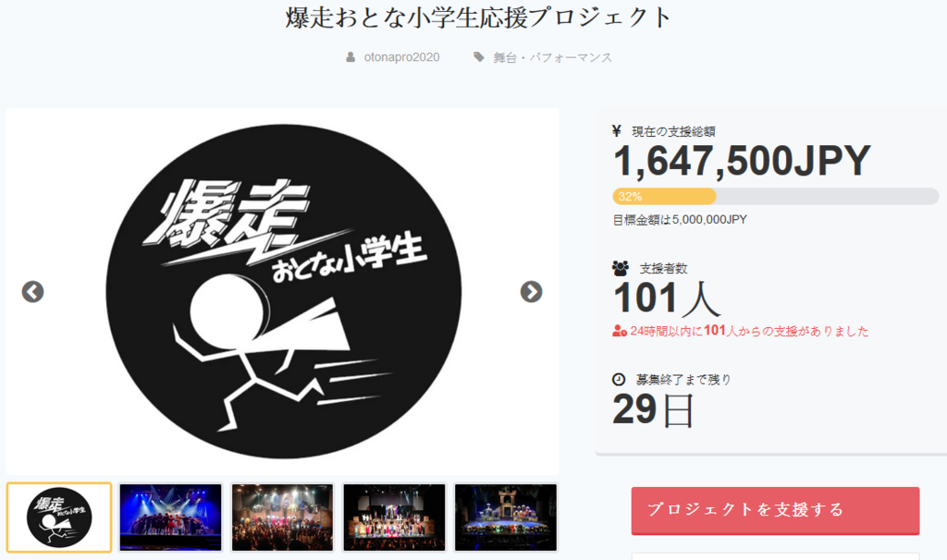This screenshot has width=947, height=560.
Task: Open the 舞台・パフォーマンス category link
Action: (552, 57)
